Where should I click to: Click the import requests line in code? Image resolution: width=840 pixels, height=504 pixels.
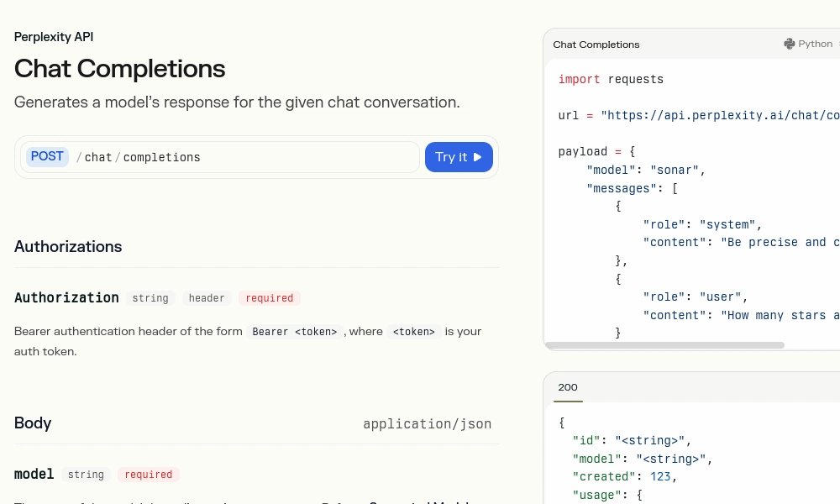pyautogui.click(x=611, y=79)
